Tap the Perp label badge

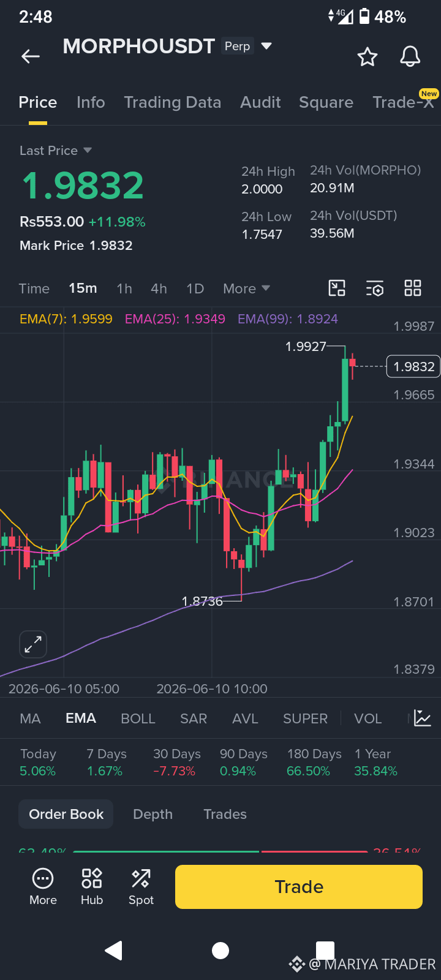(x=237, y=46)
